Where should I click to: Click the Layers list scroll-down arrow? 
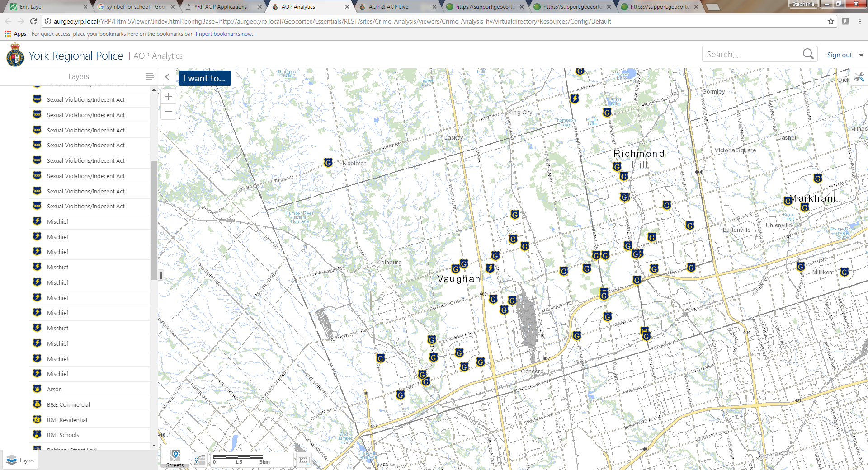pos(154,446)
